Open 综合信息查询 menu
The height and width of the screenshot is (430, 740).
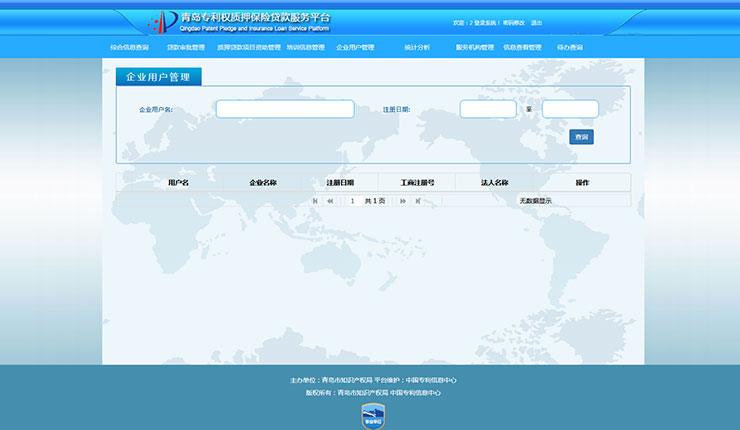pos(129,47)
